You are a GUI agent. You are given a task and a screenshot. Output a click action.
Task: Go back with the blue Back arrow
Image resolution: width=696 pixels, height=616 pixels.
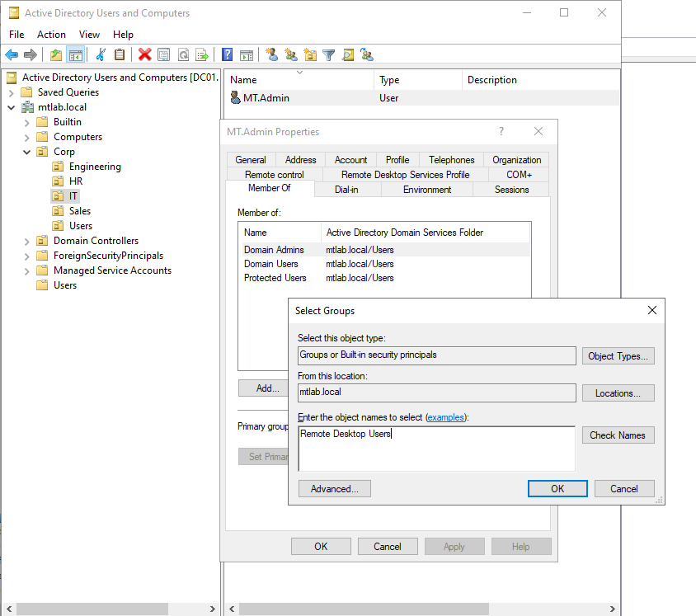tap(12, 55)
